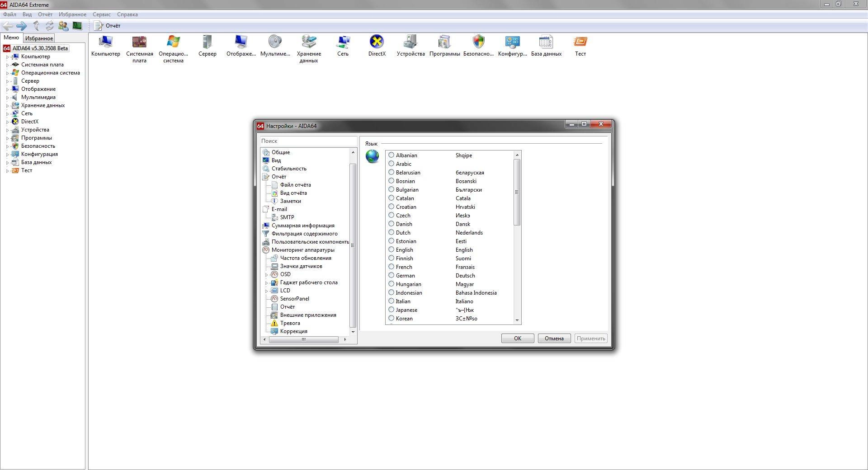Select the Albanian language radio button

(x=392, y=155)
